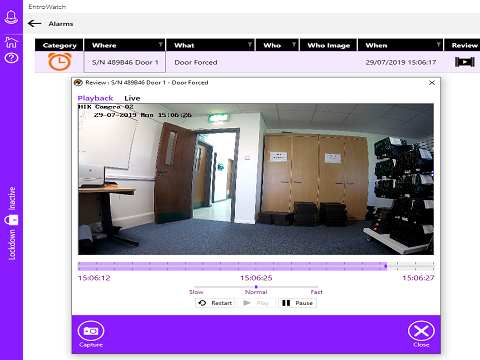This screenshot has width=480, height=360.
Task: Click the Alarms page title
Action: pos(61,24)
